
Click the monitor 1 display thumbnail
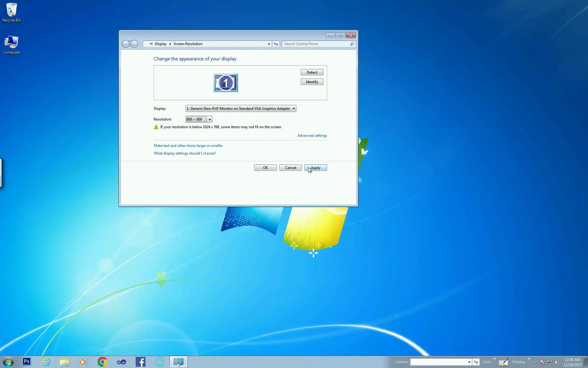point(226,83)
